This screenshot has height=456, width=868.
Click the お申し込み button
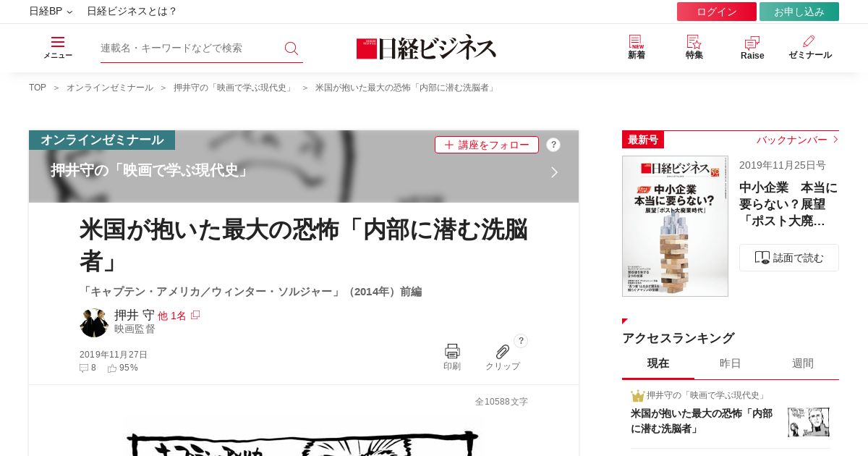pos(799,12)
